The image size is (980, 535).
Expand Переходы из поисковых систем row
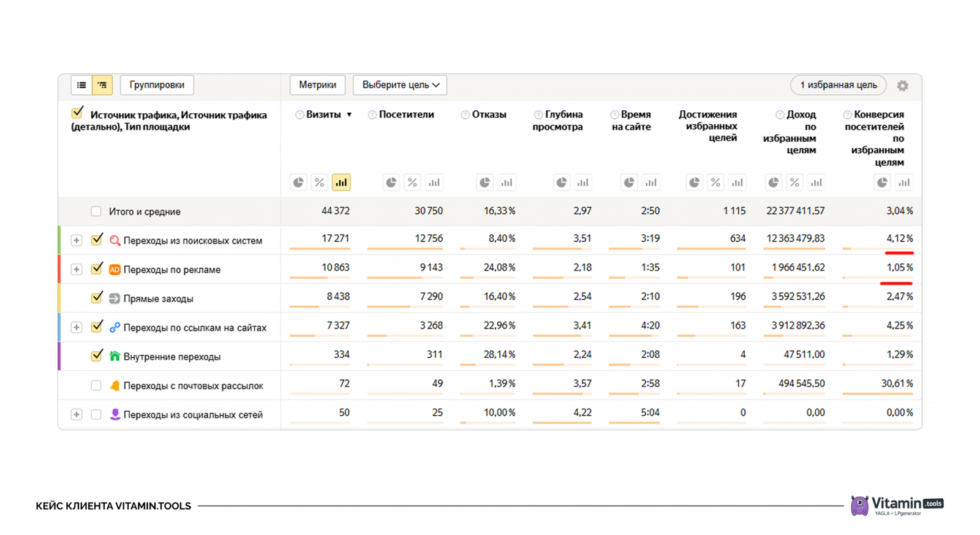tap(76, 240)
